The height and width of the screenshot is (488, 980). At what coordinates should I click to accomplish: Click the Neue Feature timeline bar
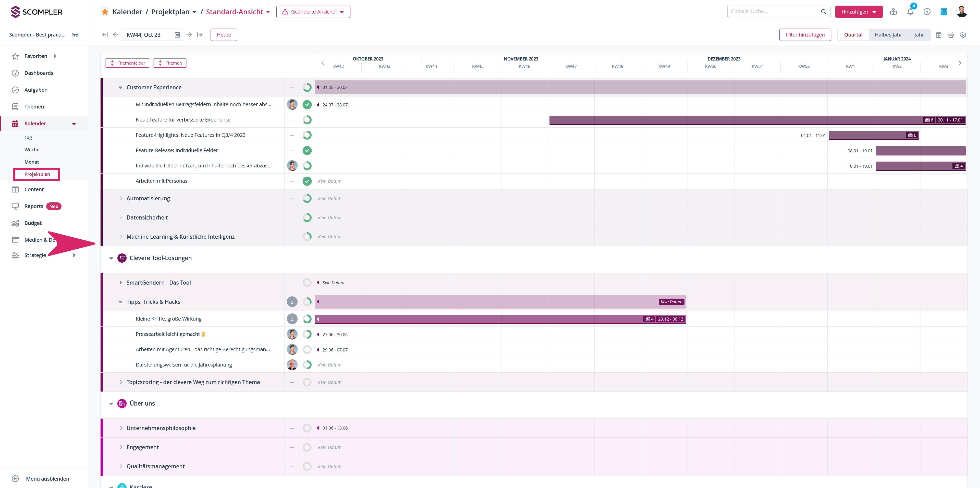tap(723, 120)
